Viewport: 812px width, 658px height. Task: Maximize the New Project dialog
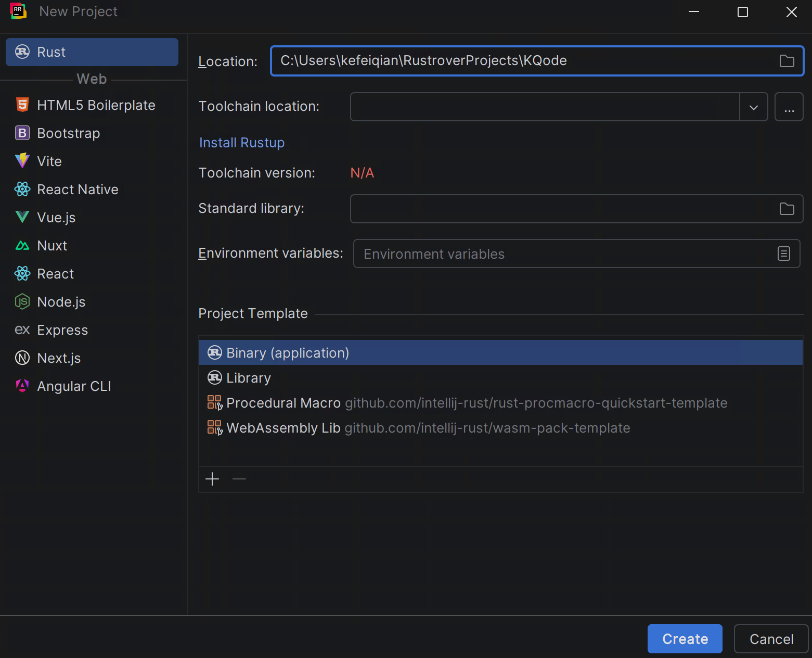coord(743,11)
